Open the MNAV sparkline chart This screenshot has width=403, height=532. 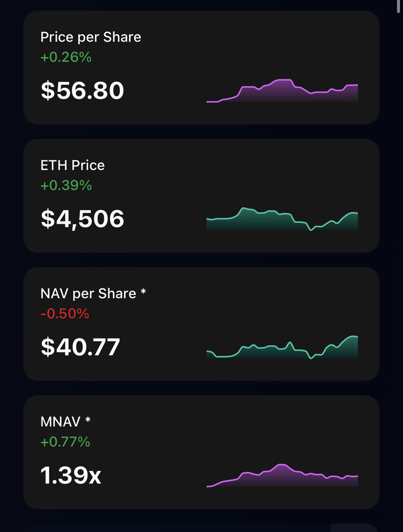point(282,476)
